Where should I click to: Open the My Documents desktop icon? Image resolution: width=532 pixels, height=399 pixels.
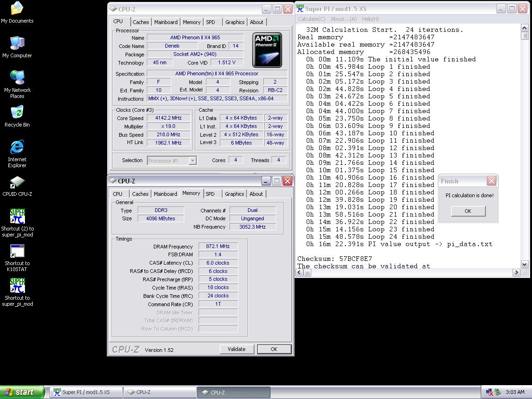pyautogui.click(x=17, y=12)
